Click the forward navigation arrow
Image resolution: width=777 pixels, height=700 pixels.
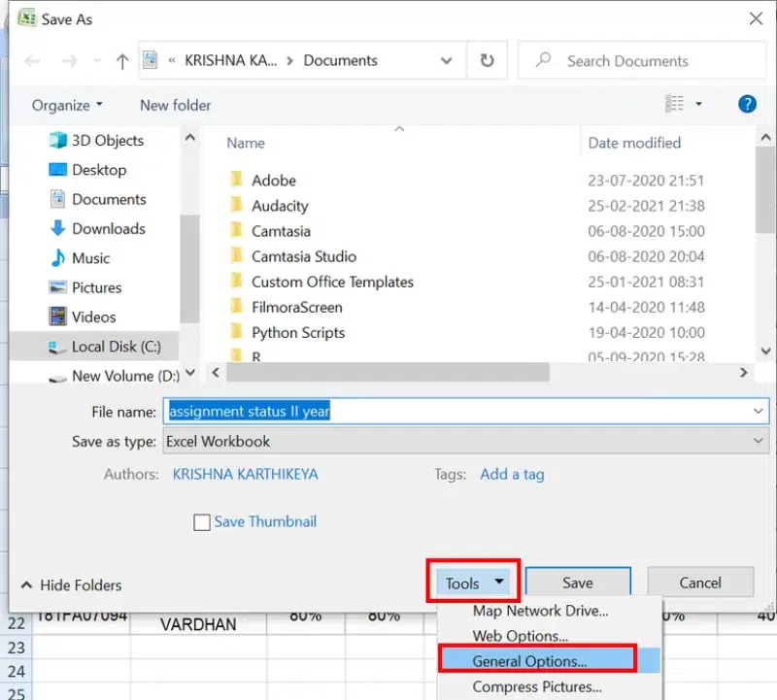pos(69,61)
